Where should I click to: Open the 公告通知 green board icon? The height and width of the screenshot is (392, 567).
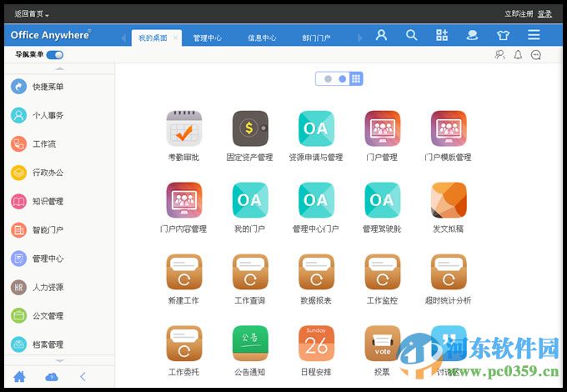[x=250, y=343]
